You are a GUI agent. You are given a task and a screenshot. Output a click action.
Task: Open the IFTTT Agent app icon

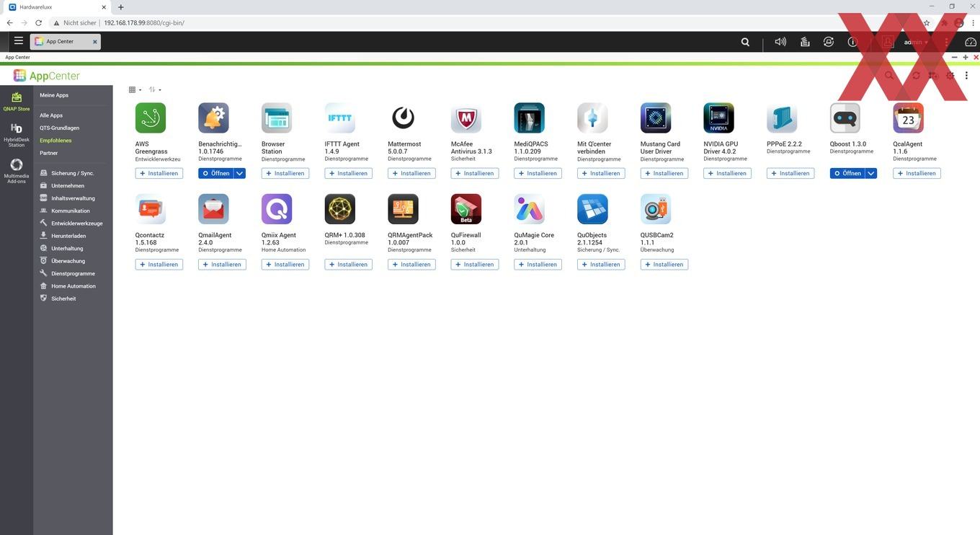click(x=340, y=118)
